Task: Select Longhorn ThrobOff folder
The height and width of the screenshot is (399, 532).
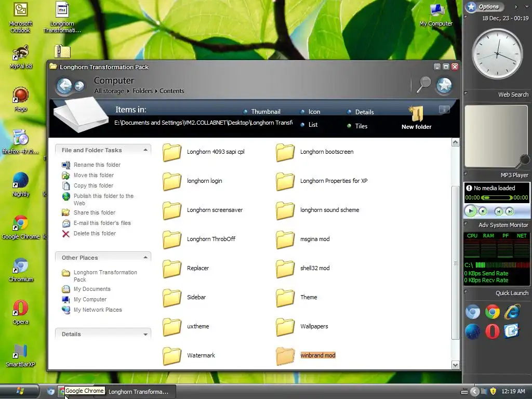Action: (x=199, y=240)
